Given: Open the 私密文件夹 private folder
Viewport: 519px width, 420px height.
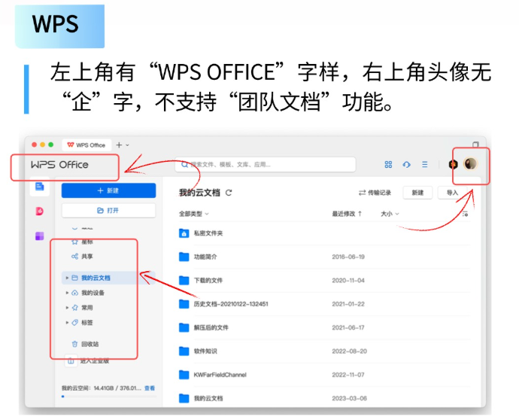Looking at the screenshot, I should [x=208, y=233].
